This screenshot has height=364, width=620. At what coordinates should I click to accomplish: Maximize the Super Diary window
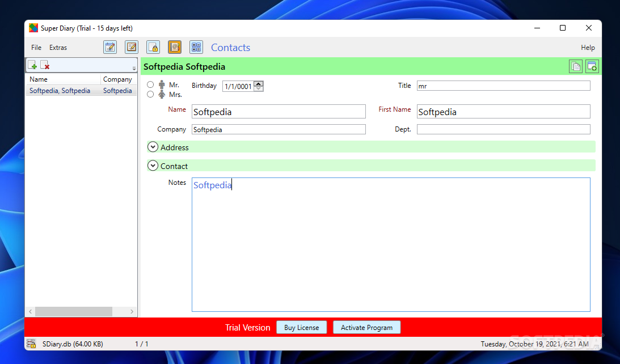563,28
